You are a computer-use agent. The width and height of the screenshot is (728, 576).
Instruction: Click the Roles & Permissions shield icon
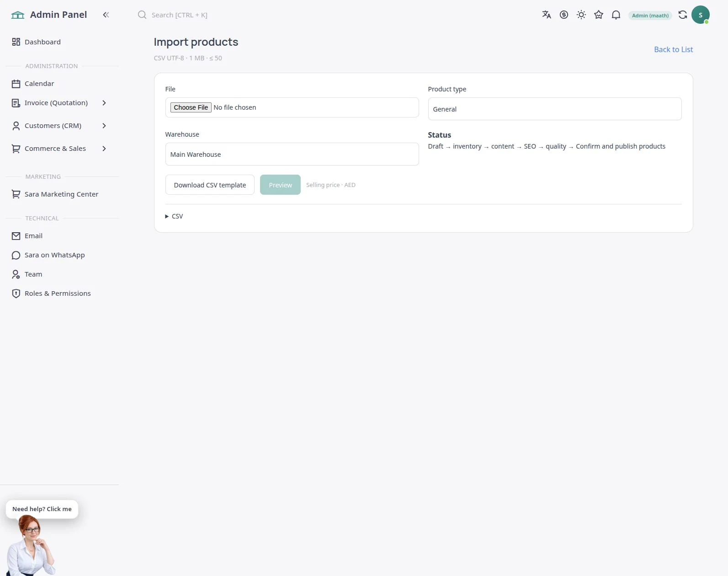16,293
